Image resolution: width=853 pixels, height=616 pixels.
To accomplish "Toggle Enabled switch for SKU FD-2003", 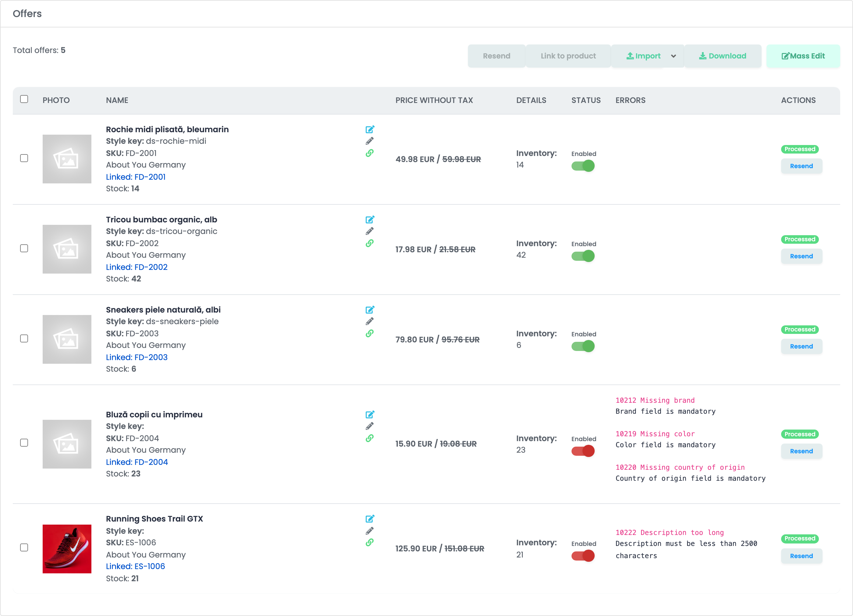I will tap(582, 346).
